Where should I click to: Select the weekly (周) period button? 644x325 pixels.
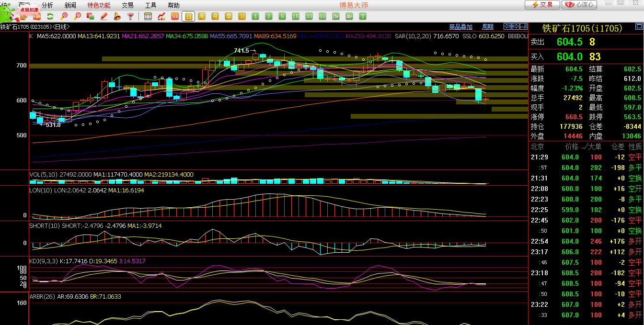[x=202, y=16]
